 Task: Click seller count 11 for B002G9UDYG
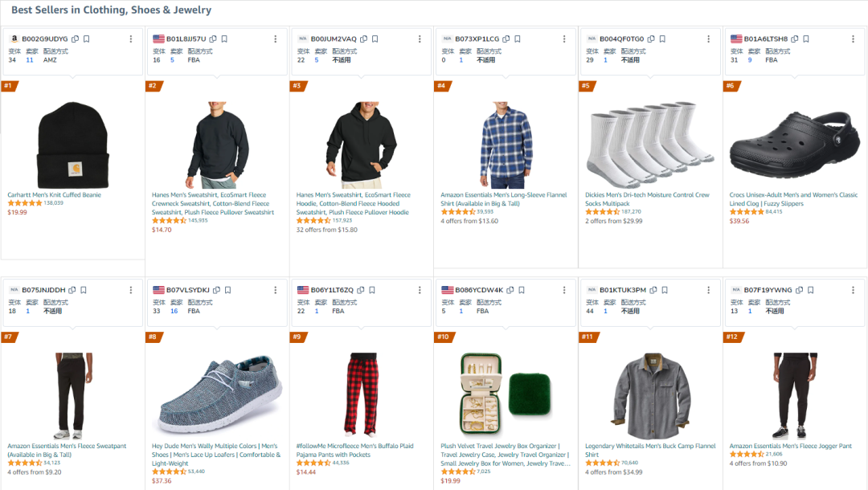30,59
